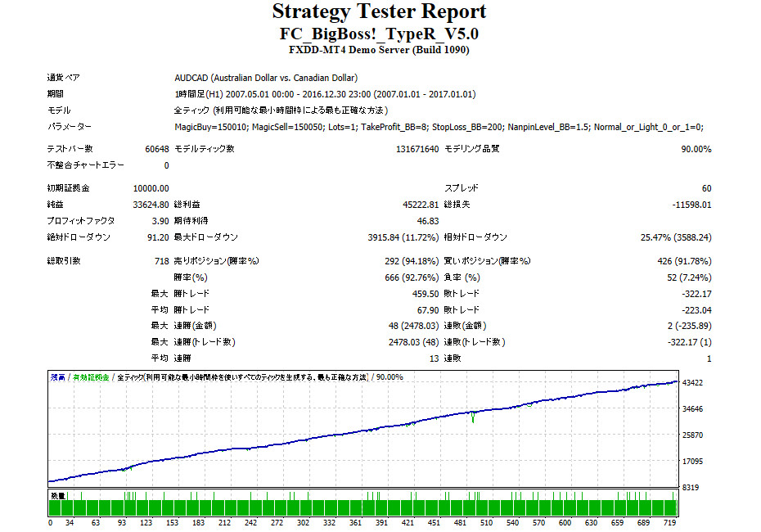This screenshot has width=761, height=532.
Task: Click the average profit trade 67.90
Action: 428,310
